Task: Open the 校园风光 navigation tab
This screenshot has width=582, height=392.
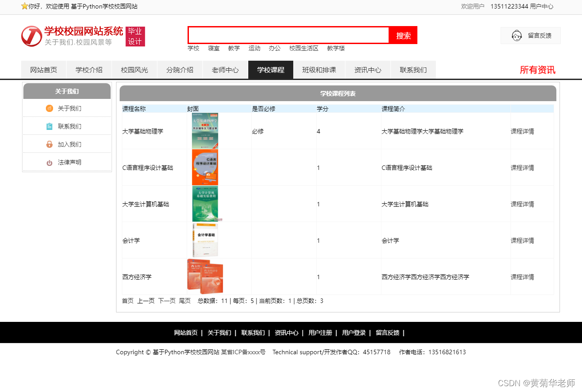Action: [134, 70]
